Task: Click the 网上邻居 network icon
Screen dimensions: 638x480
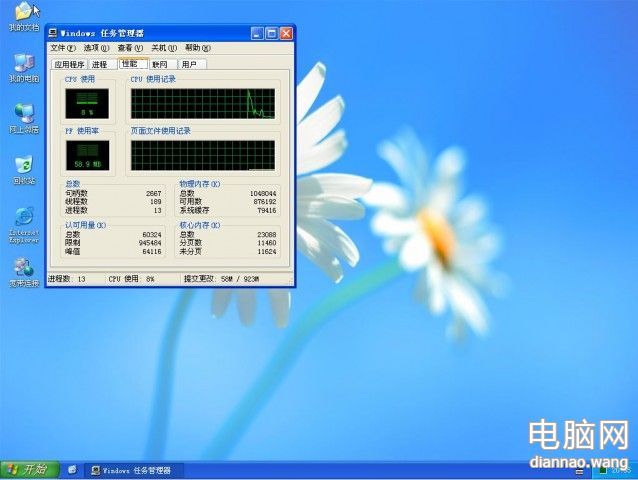Action: pos(23,115)
